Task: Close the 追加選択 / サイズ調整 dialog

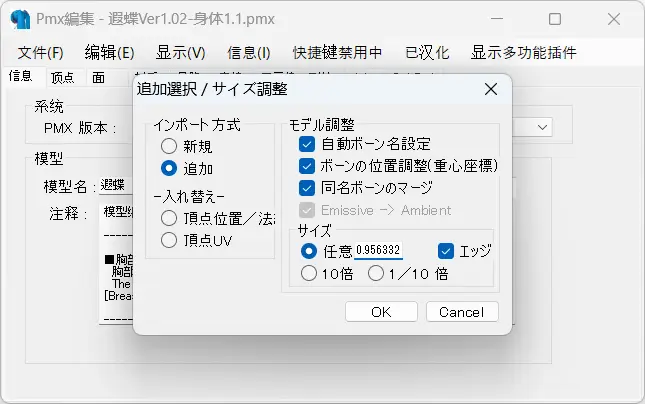Action: coord(490,90)
